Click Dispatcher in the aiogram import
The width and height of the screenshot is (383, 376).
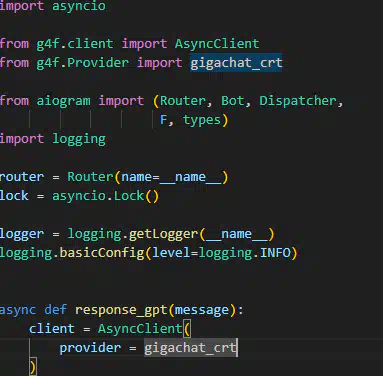(298, 101)
